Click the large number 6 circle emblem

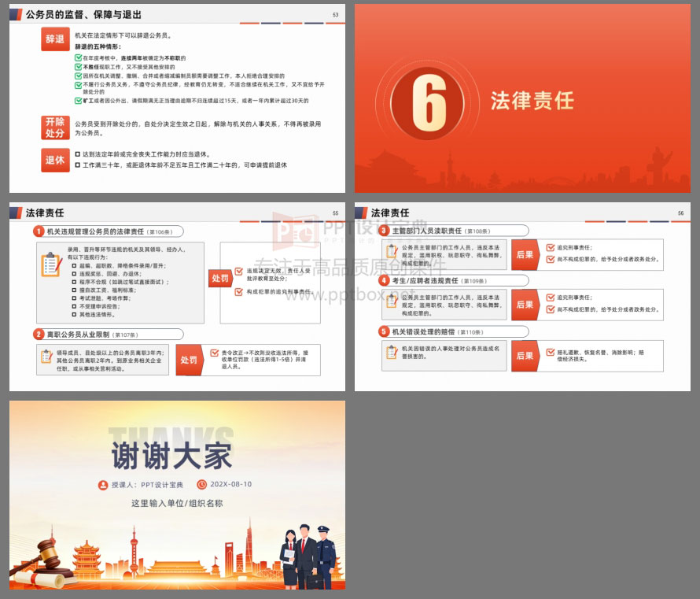(x=429, y=100)
